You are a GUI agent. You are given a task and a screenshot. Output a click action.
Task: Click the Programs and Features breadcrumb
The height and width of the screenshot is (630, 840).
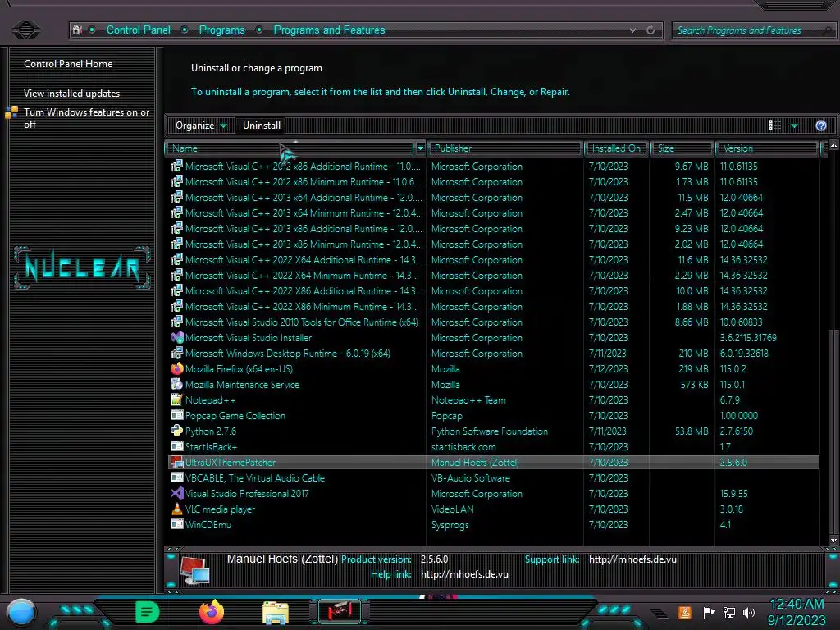coord(329,30)
